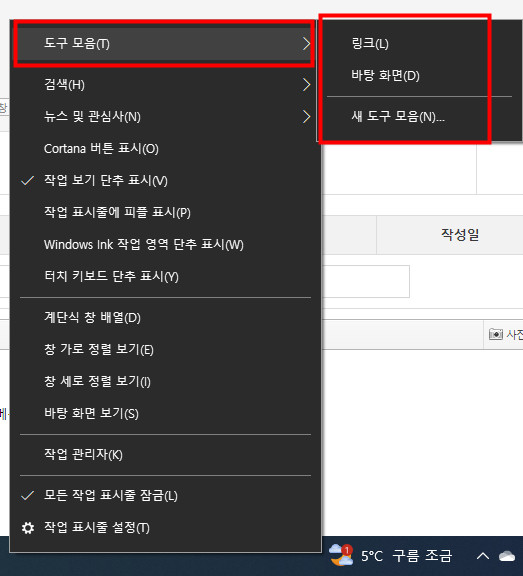Enable Cortana 버튼 표시 option
Viewport: 523px width, 576px height.
click(x=165, y=149)
